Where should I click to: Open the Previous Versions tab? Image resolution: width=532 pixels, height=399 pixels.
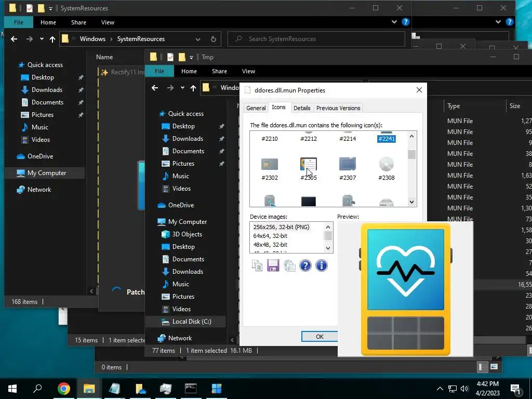pos(338,108)
